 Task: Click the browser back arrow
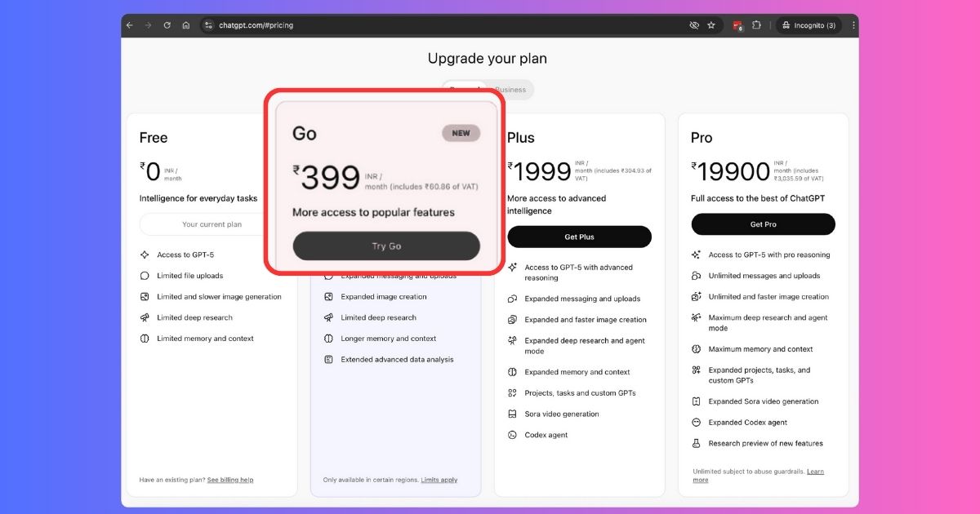pos(130,25)
